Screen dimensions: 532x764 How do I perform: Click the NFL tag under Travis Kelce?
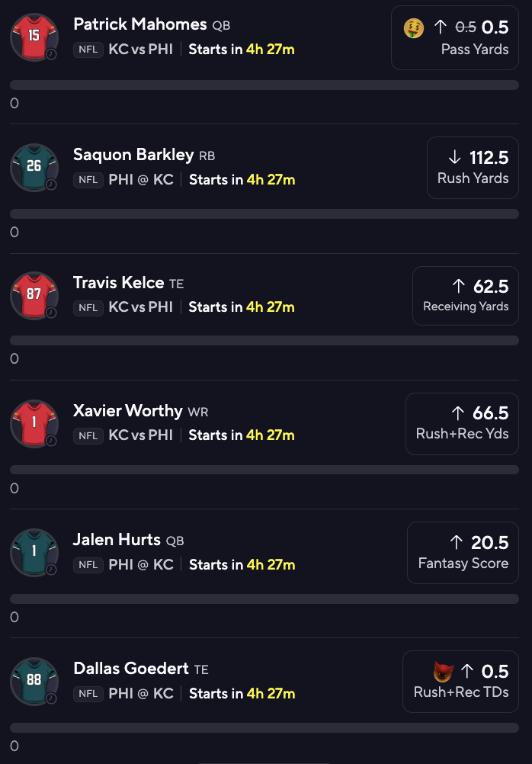click(88, 307)
